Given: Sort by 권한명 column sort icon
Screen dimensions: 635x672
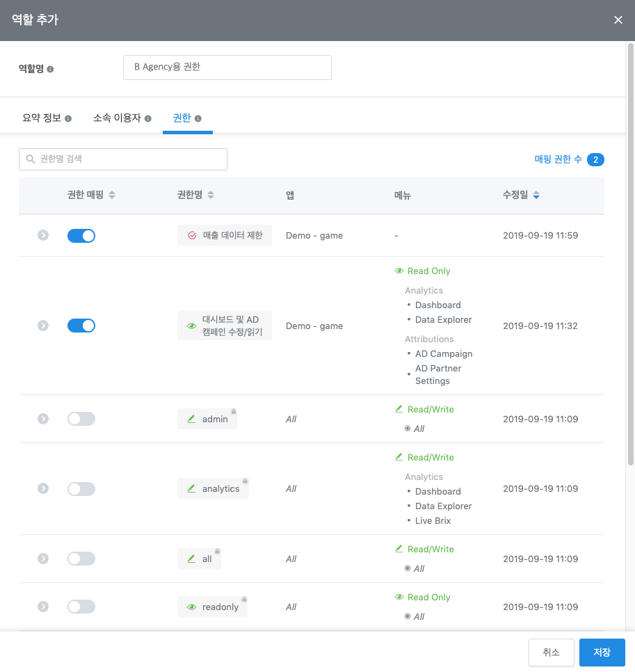Looking at the screenshot, I should coord(211,195).
